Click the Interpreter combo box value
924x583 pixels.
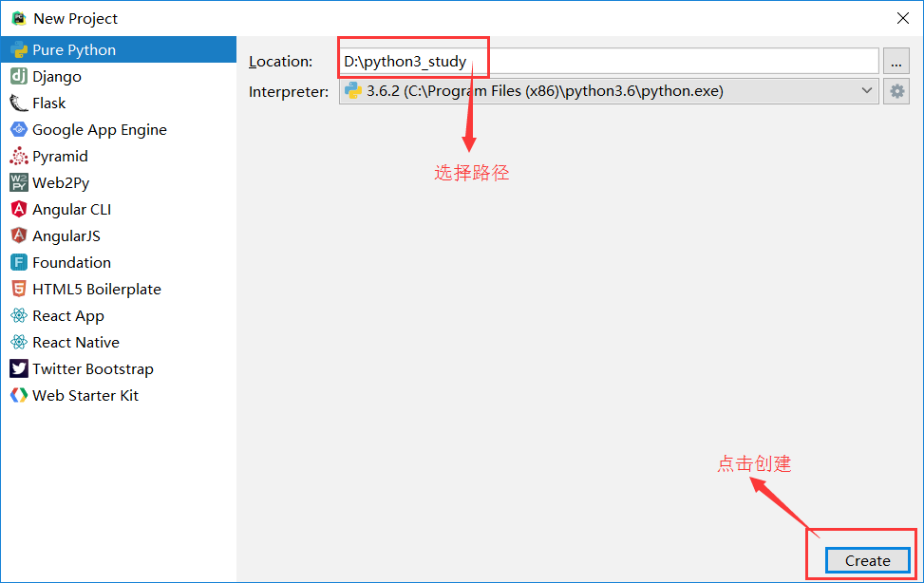pos(609,91)
